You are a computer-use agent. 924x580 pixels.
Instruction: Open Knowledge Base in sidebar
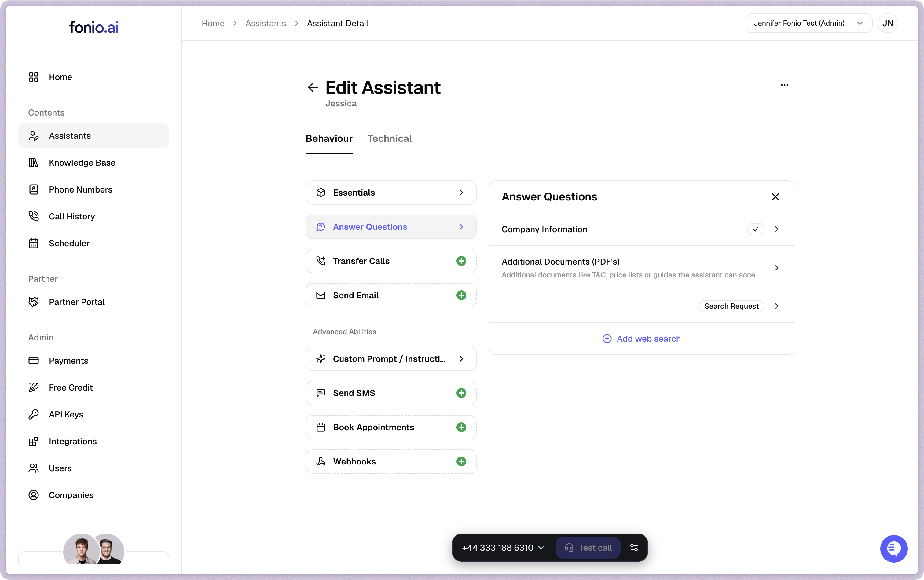(82, 163)
